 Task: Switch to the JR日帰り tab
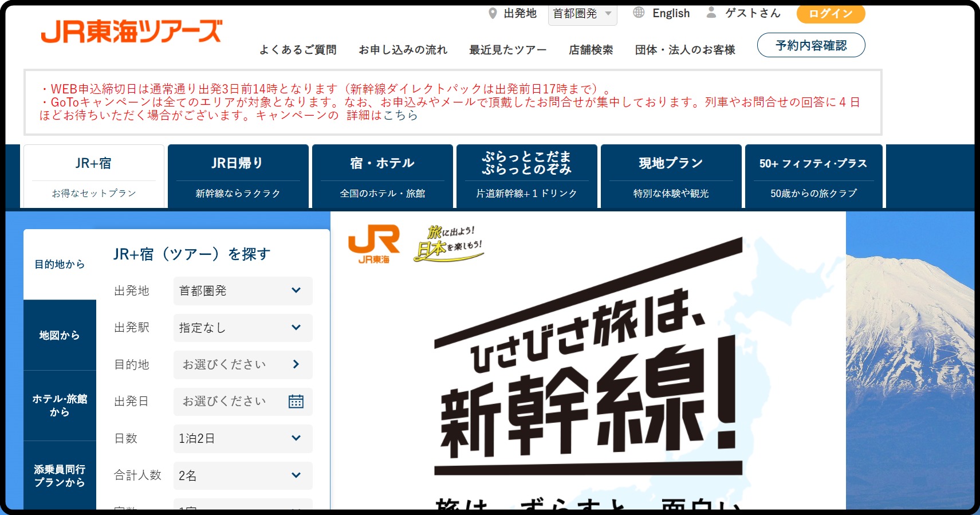pyautogui.click(x=238, y=176)
